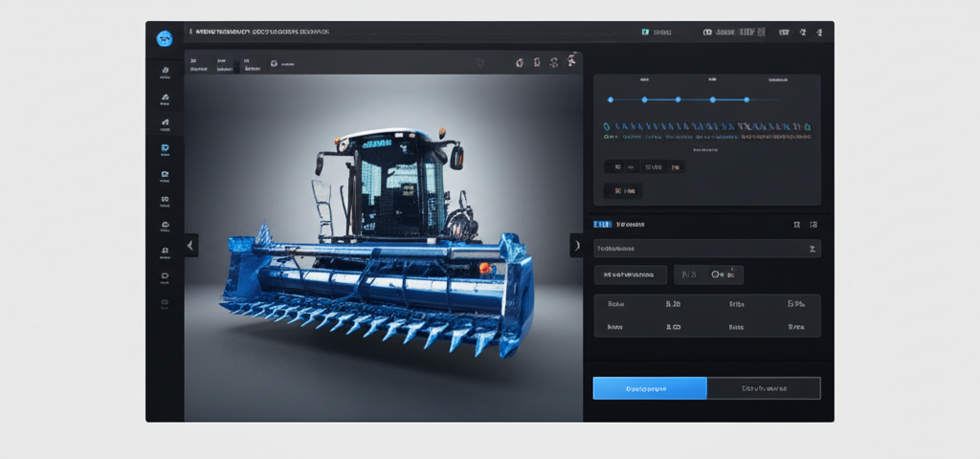980x459 pixels.
Task: Select the third tab in viewport toolbar
Action: click(252, 65)
